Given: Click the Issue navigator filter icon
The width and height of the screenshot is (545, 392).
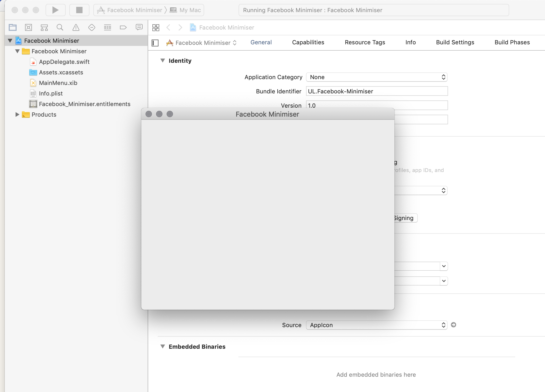Looking at the screenshot, I should pos(75,27).
